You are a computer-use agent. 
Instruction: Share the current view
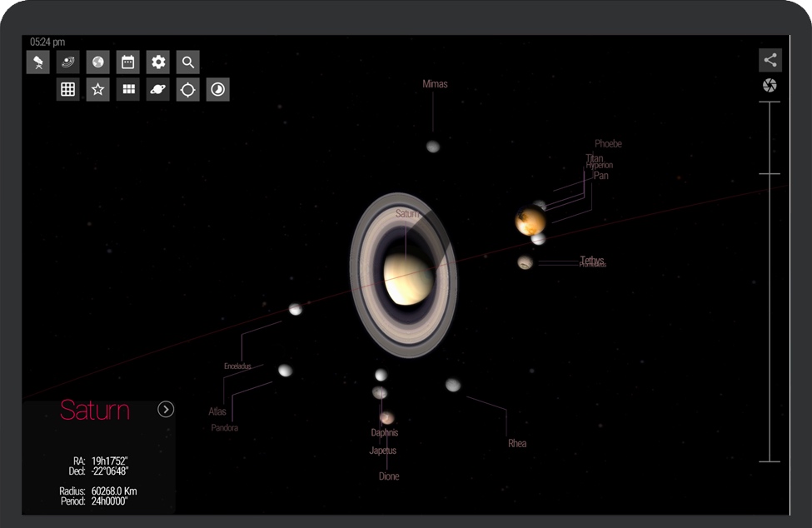pyautogui.click(x=770, y=60)
